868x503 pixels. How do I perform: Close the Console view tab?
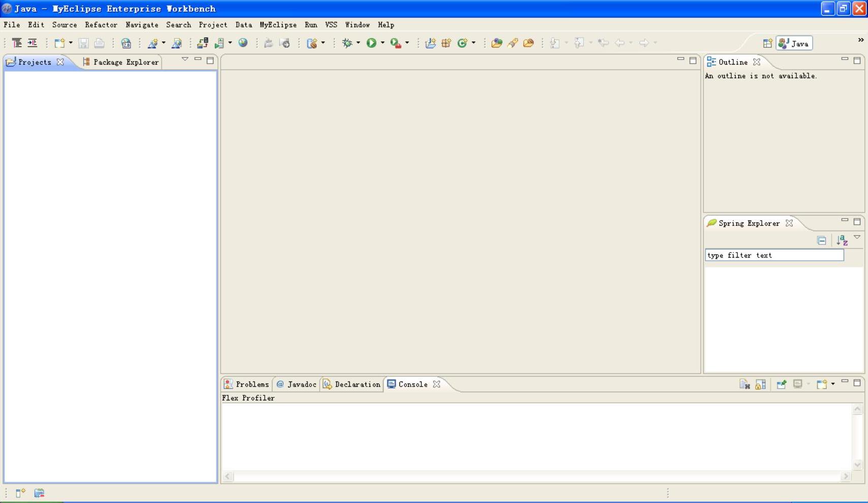[x=437, y=385]
